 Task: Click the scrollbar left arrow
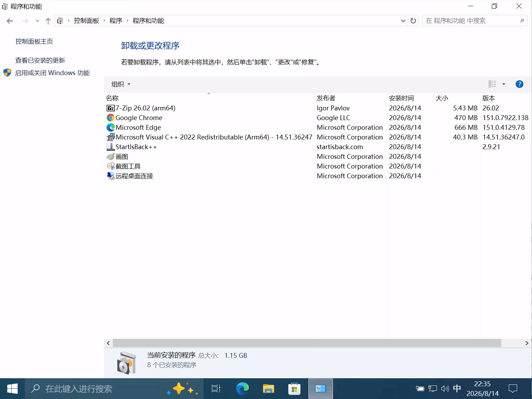[108, 343]
